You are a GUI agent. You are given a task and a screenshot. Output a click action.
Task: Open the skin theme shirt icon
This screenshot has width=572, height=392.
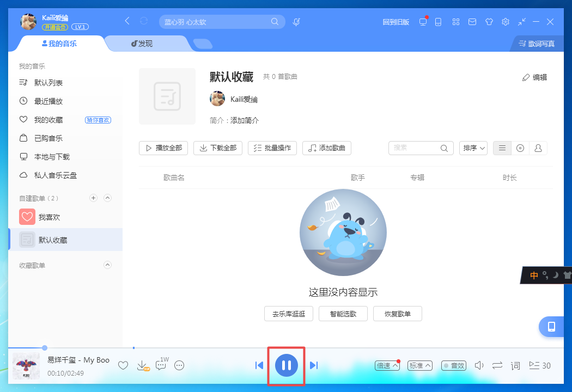click(489, 22)
